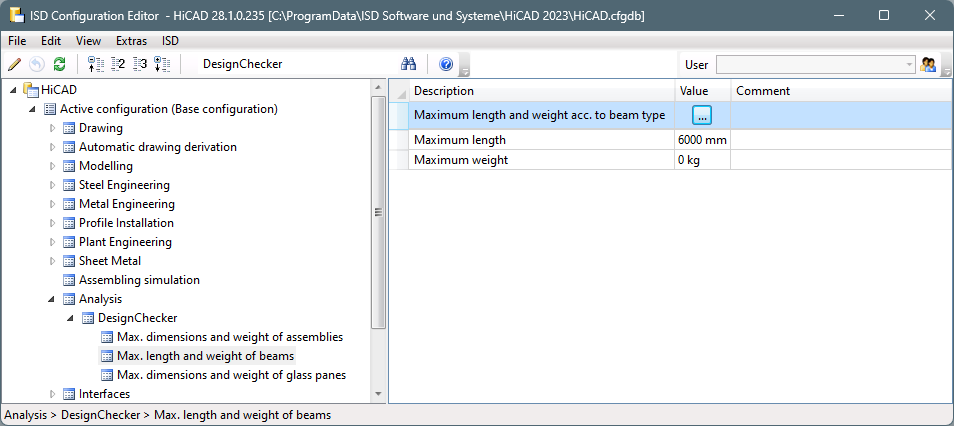The height and width of the screenshot is (426, 954).
Task: Click the tree scrollbar down arrow
Action: tap(378, 394)
